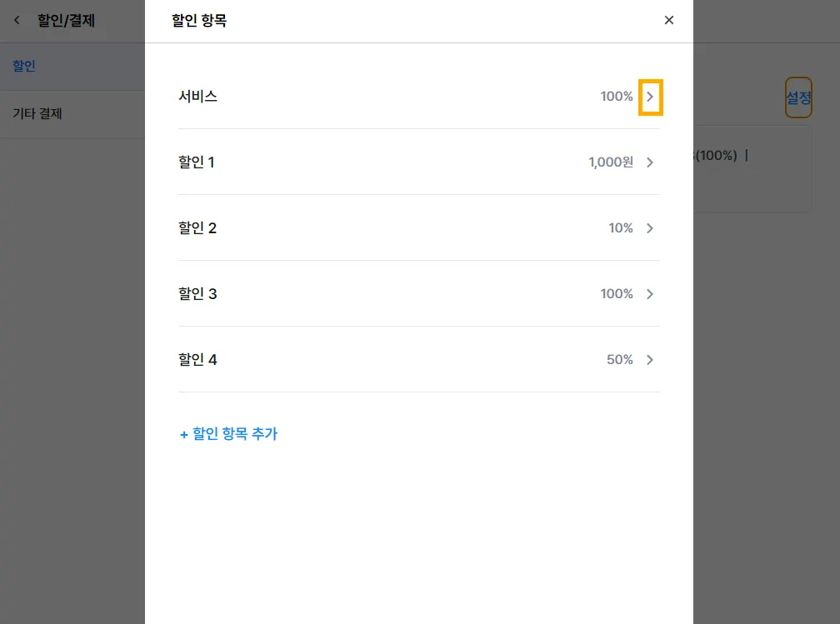
Task: Go back using the left arrow icon
Action: 17,21
